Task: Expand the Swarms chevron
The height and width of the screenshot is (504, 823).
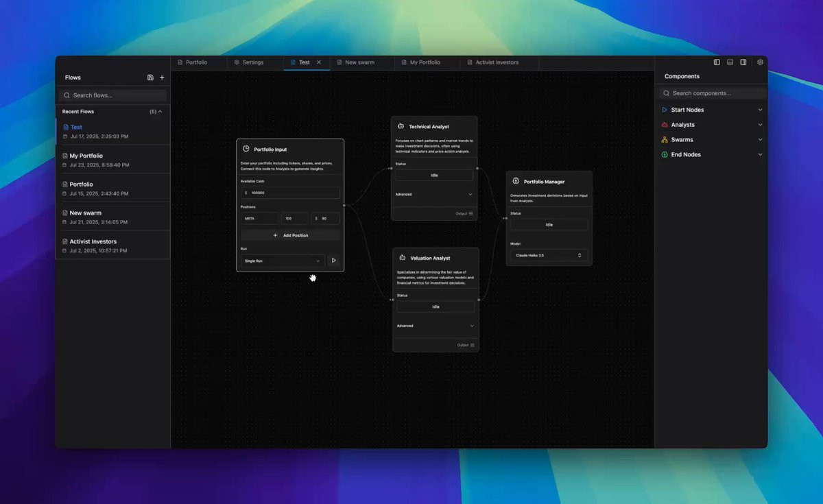Action: pyautogui.click(x=760, y=140)
